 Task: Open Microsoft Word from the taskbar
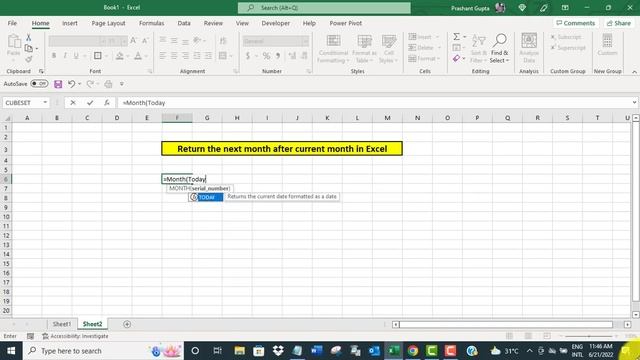coord(317,351)
